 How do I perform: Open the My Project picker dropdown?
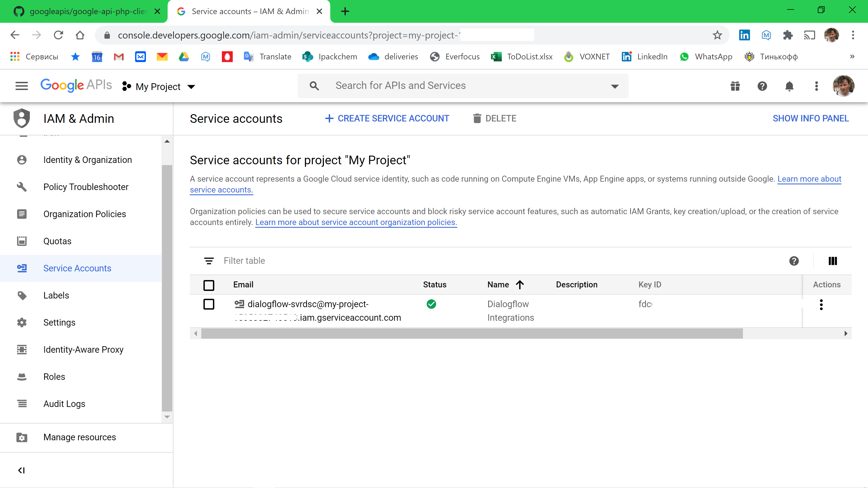[x=158, y=86]
